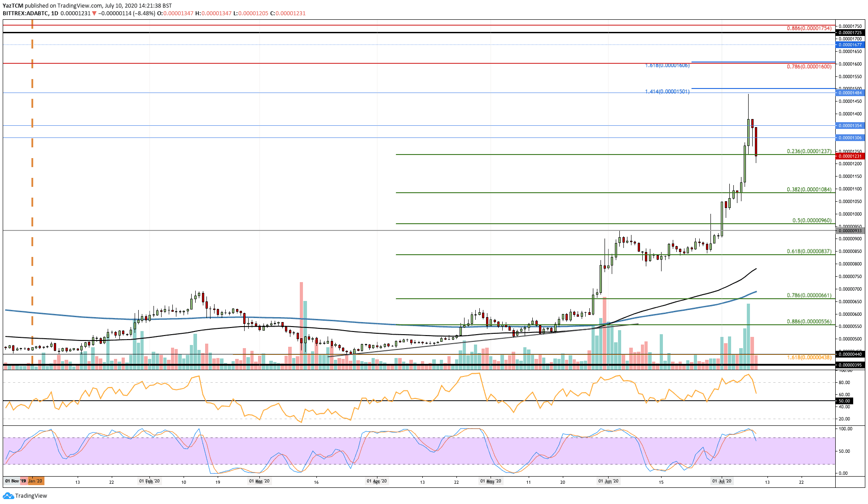Select the blue 0.00001306 price label
This screenshot has width=868, height=504.
[x=850, y=138]
